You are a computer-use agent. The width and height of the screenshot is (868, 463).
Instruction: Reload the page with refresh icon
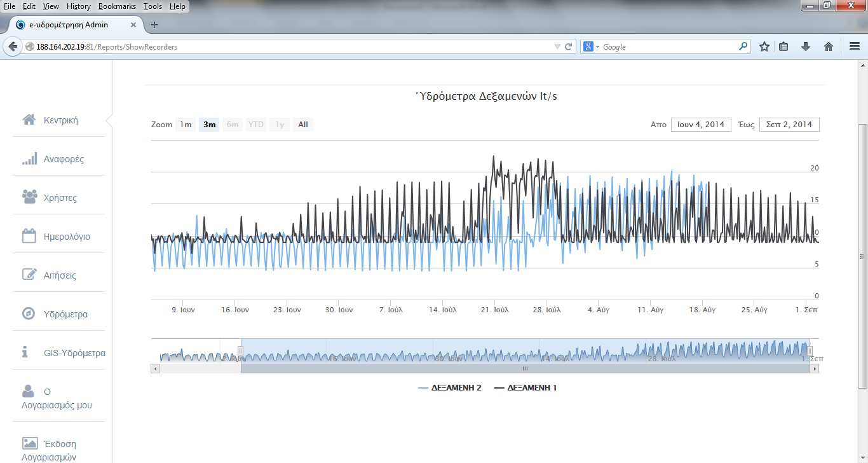[569, 46]
